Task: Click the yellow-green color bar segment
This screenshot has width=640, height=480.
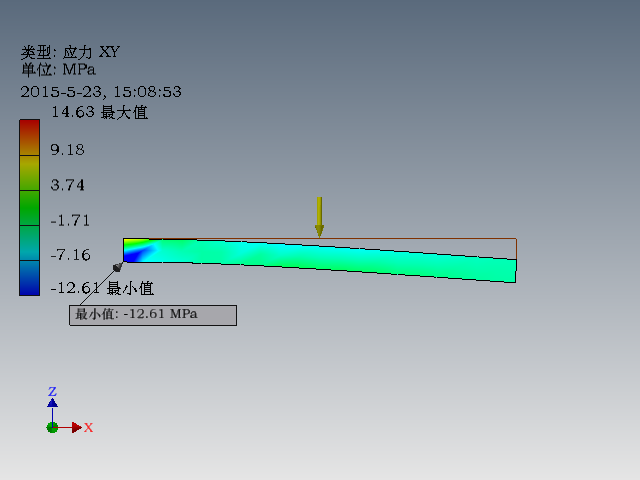Action: click(29, 173)
